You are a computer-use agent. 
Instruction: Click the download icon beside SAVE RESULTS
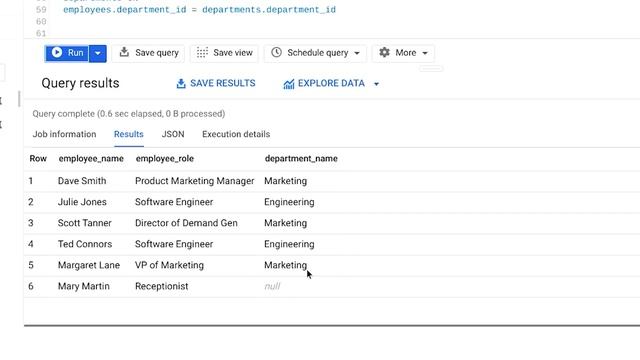coord(181,84)
